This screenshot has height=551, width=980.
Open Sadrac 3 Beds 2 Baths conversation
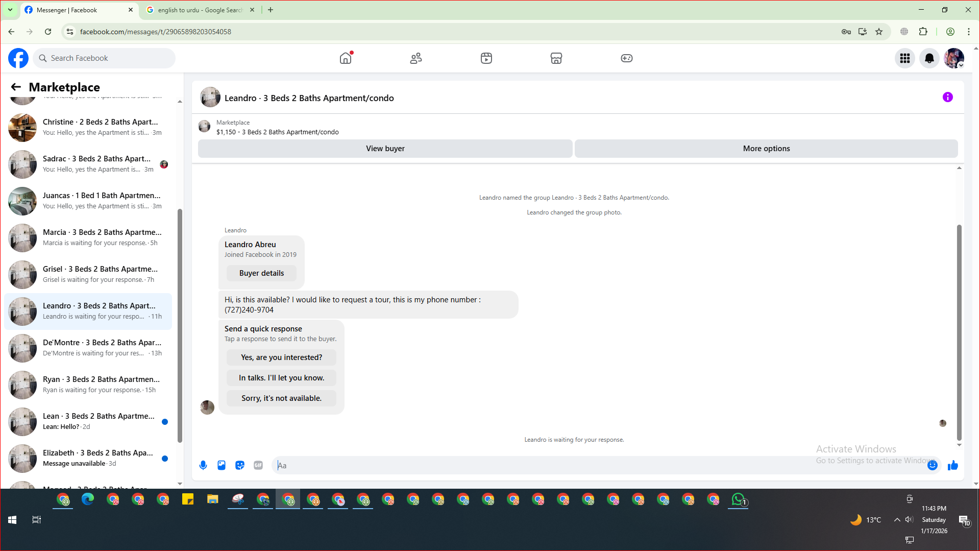point(88,164)
